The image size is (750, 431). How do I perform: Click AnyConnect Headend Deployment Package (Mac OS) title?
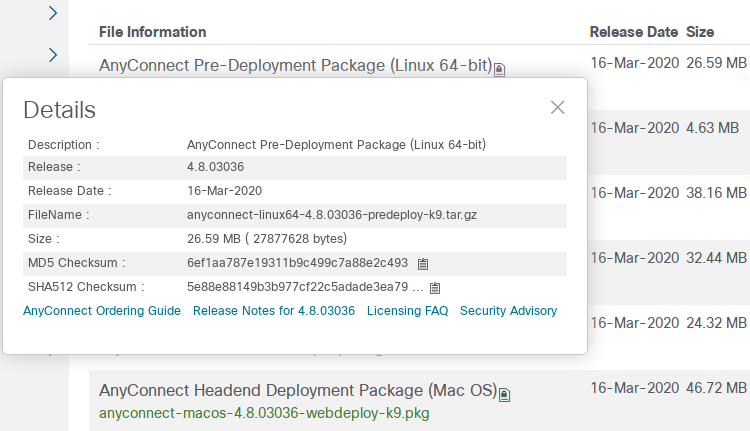(x=298, y=390)
